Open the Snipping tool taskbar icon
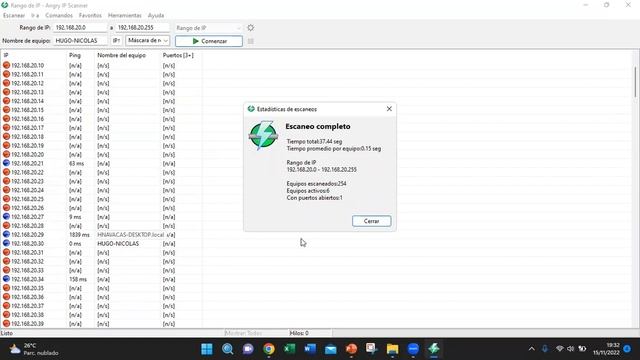The width and height of the screenshot is (640, 360). tap(372, 349)
